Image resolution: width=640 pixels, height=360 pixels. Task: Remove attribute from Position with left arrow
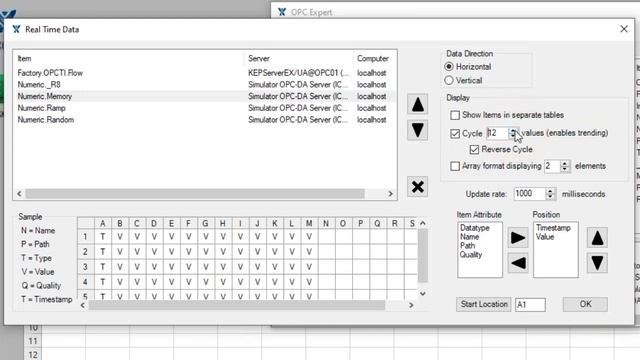tap(518, 263)
